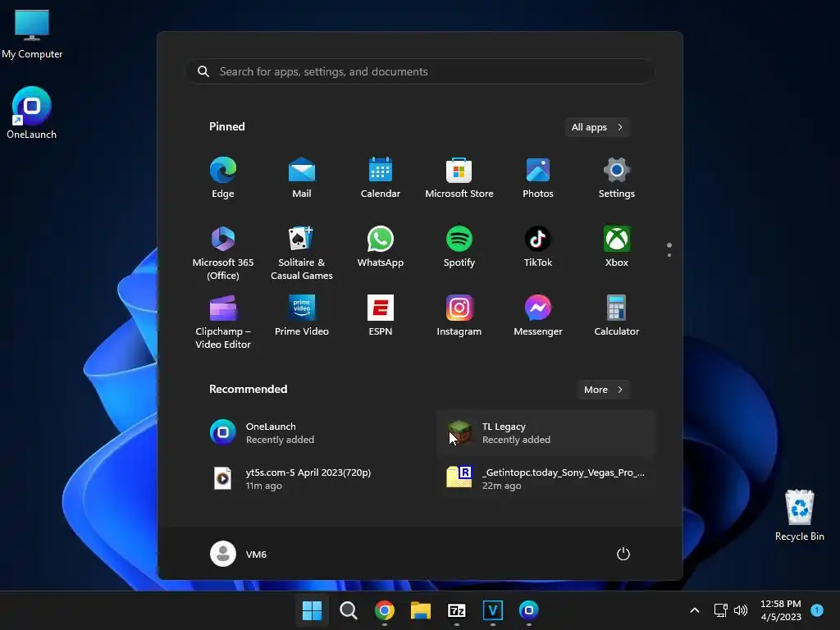Open network status in system tray

[x=720, y=610]
